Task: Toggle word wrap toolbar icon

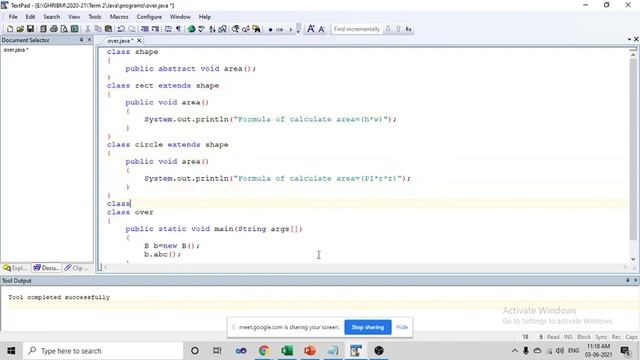Action: (168, 29)
